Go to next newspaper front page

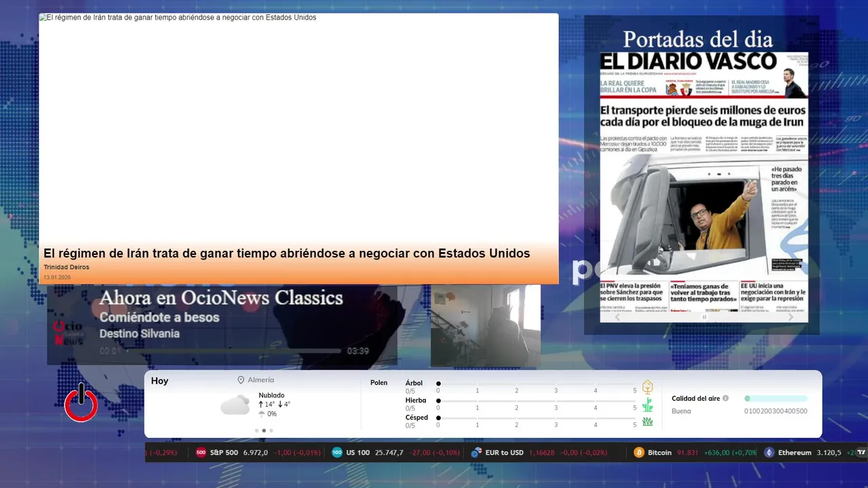click(791, 317)
